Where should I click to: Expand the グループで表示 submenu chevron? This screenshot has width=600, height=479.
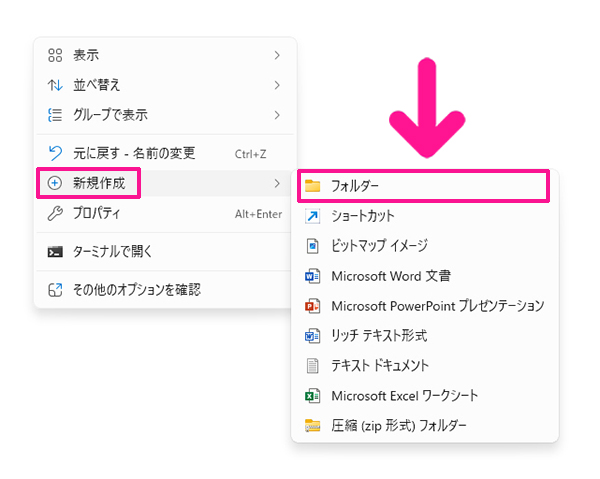[276, 115]
